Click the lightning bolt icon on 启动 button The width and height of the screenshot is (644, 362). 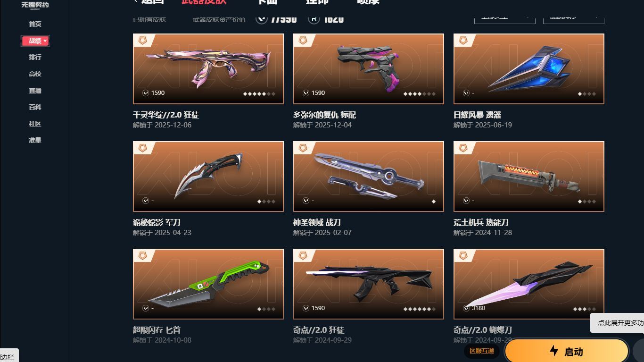(x=554, y=351)
